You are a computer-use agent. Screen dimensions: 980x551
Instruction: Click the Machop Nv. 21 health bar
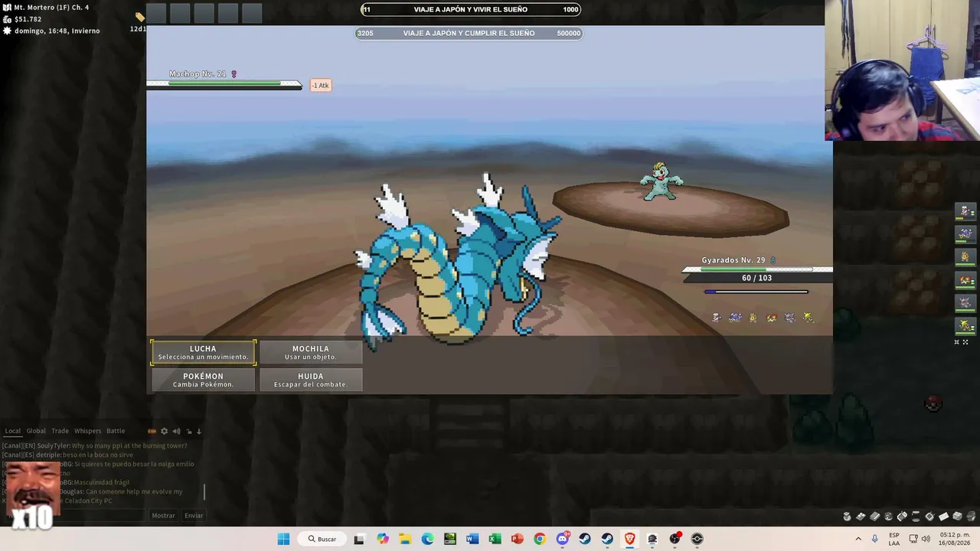(224, 83)
